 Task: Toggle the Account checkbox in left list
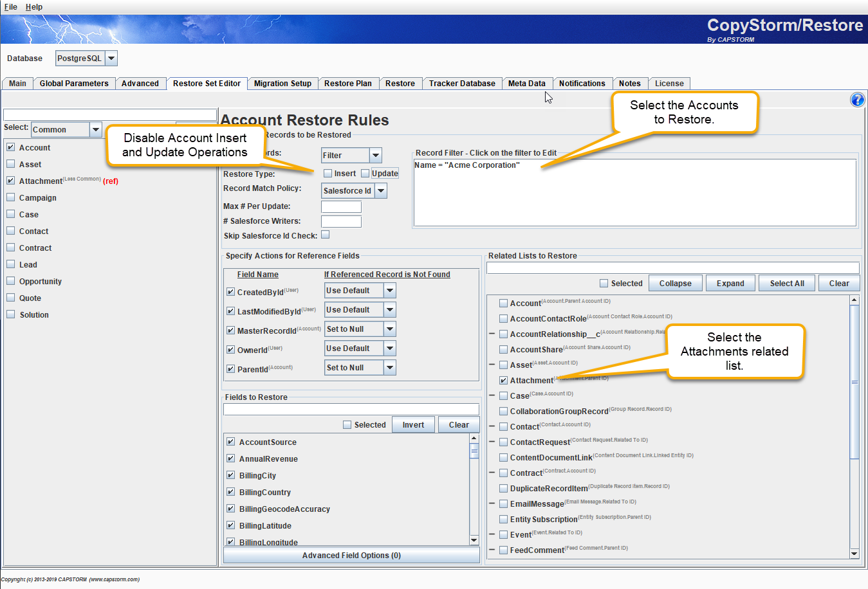[11, 147]
